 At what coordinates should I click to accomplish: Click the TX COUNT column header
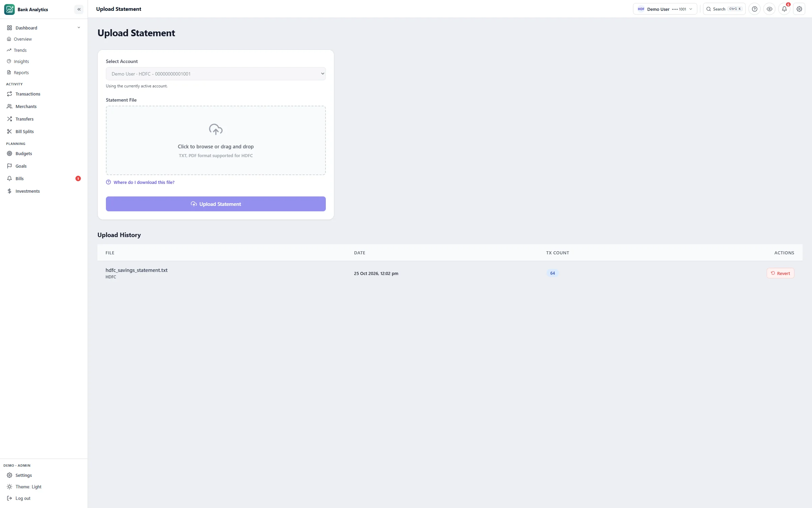coord(557,253)
